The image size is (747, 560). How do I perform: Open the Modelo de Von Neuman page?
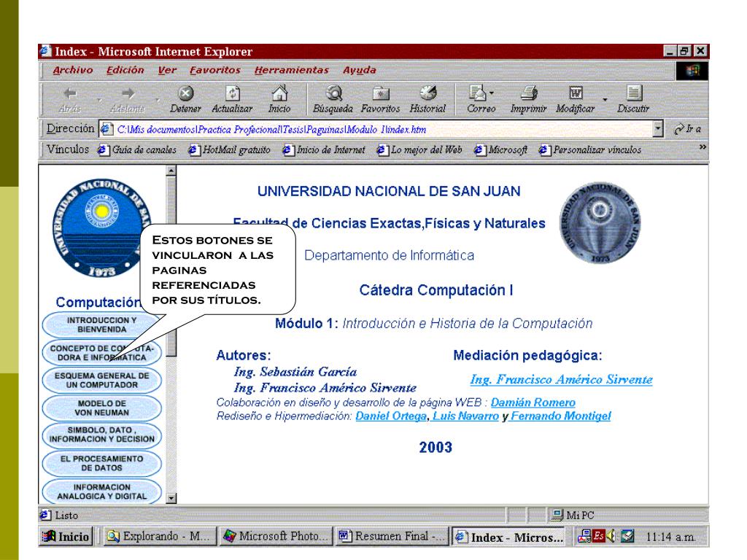[102, 408]
